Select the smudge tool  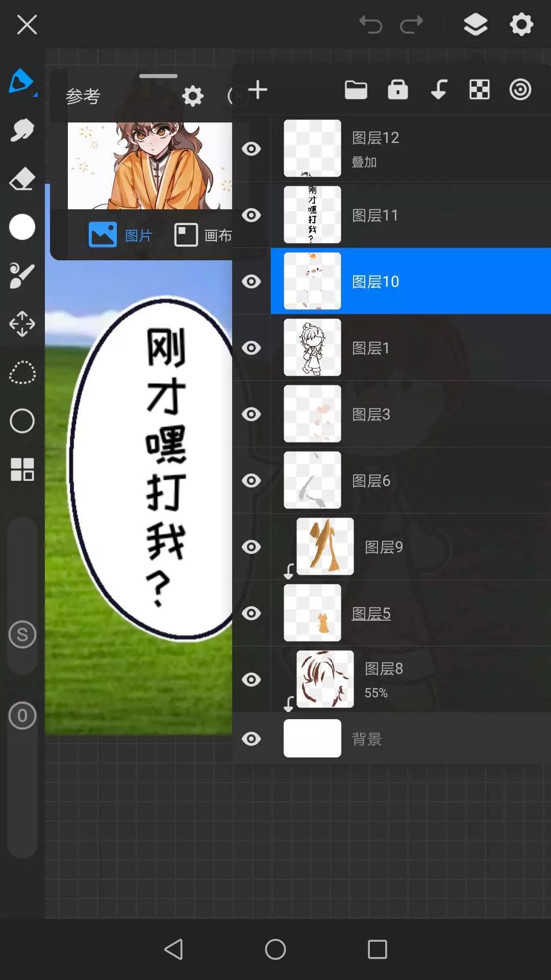22,131
